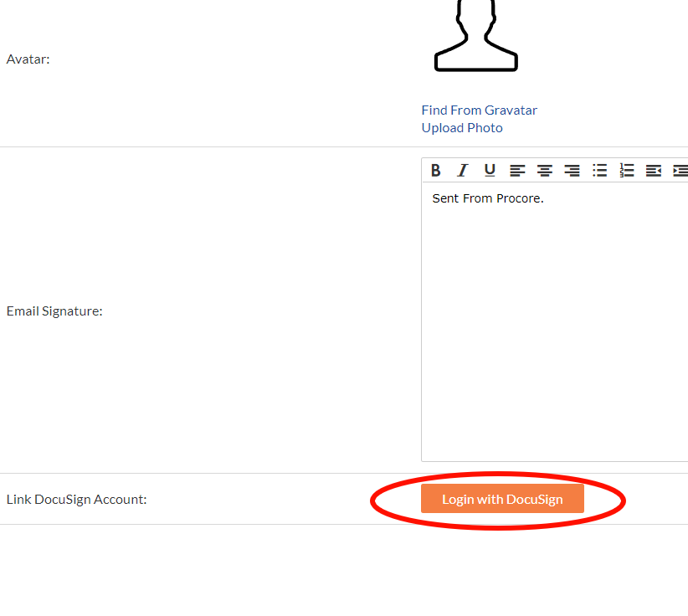The height and width of the screenshot is (616, 688).
Task: Align signature text to the left
Action: (517, 170)
